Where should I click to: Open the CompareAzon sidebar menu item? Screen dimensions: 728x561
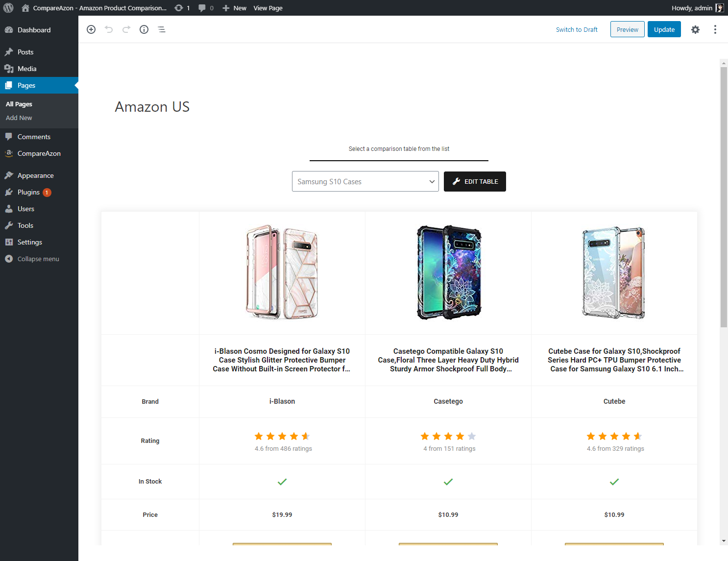[39, 153]
